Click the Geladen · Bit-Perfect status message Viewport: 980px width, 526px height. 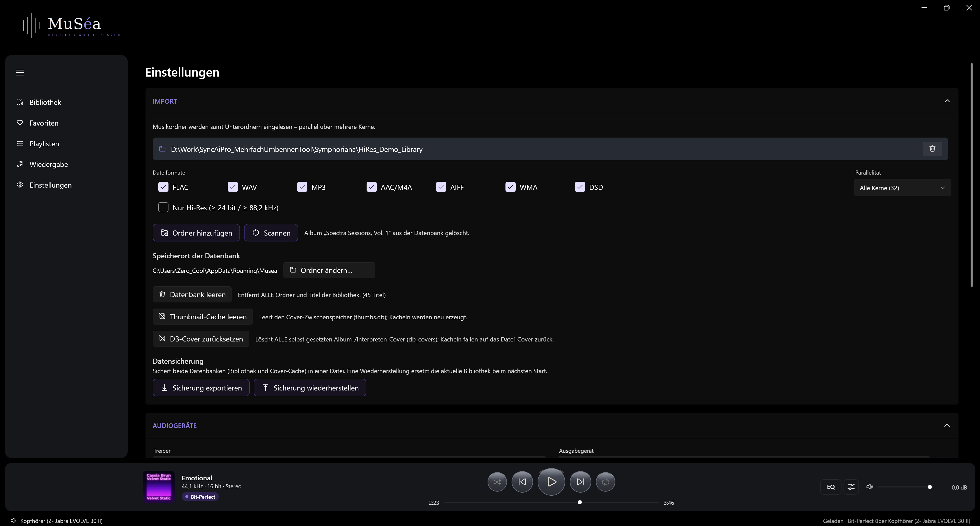click(896, 521)
